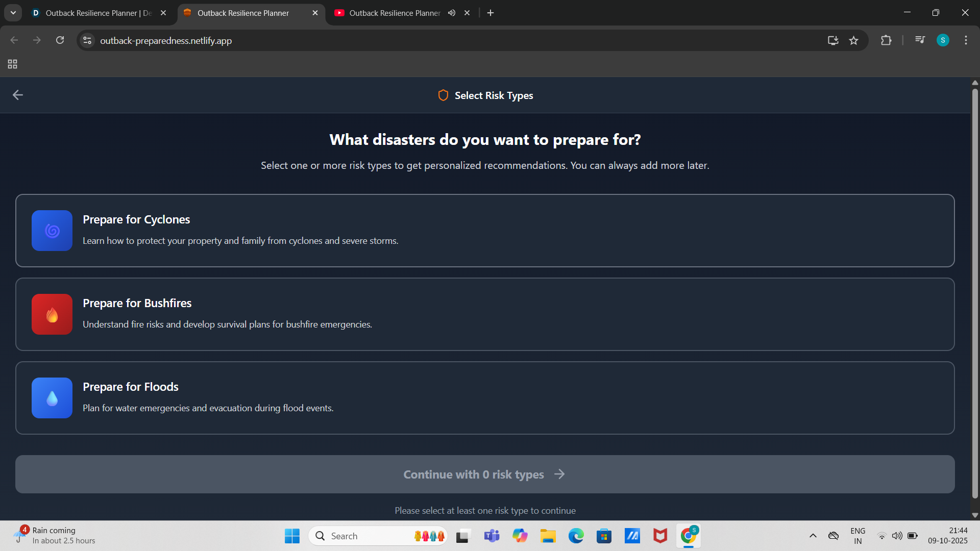Click the install app icon in address bar
This screenshot has height=551, width=980.
(x=833, y=40)
